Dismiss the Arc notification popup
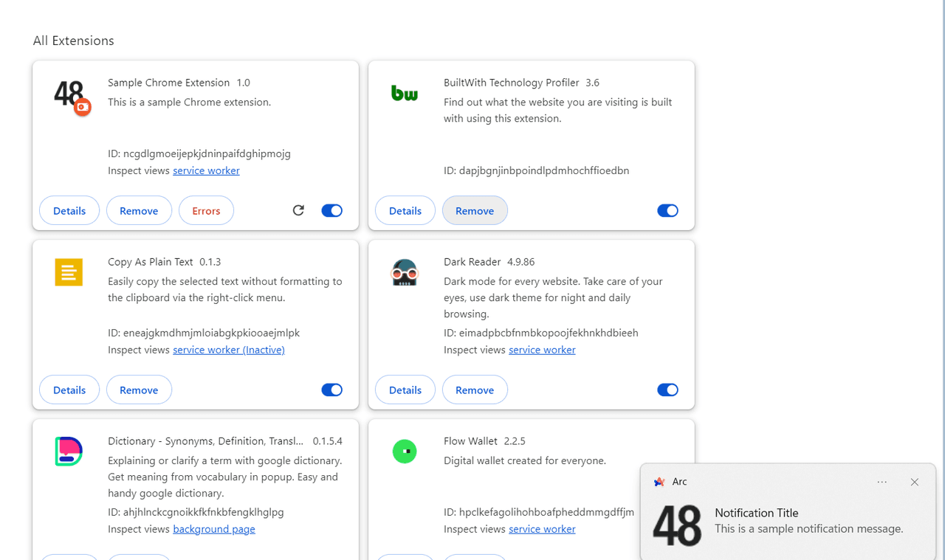Viewport: 945px width, 560px height. pos(915,482)
